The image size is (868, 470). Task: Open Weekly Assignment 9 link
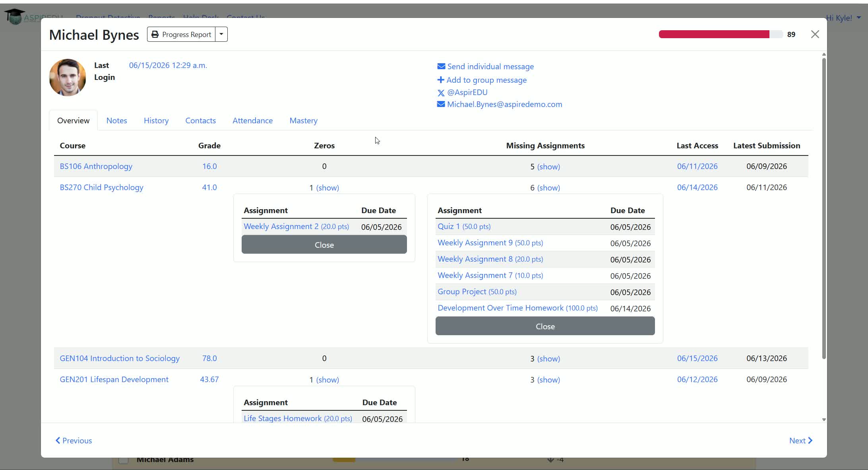(x=490, y=243)
